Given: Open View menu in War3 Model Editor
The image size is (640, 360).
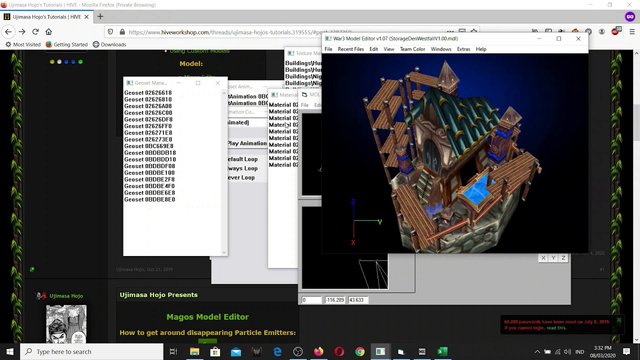Looking at the screenshot, I should [x=389, y=49].
